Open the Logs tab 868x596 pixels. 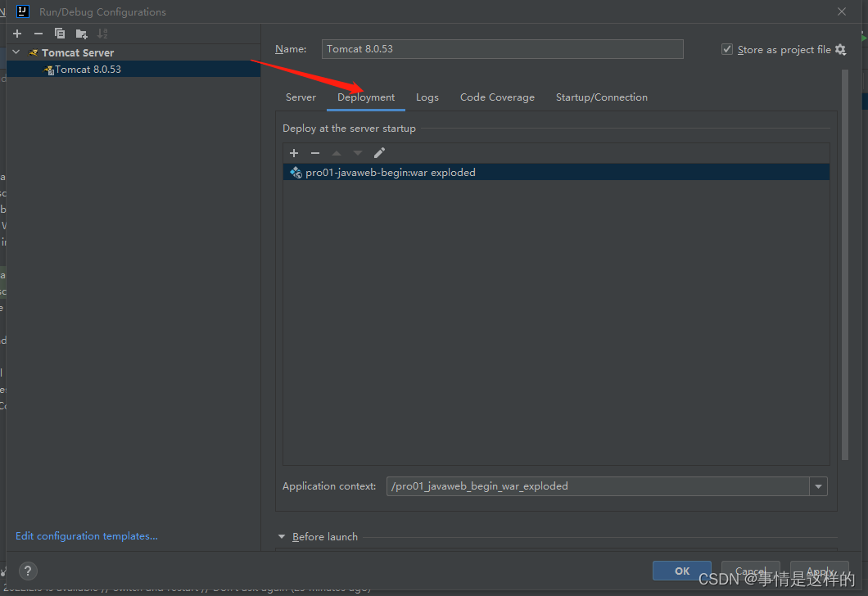point(427,97)
